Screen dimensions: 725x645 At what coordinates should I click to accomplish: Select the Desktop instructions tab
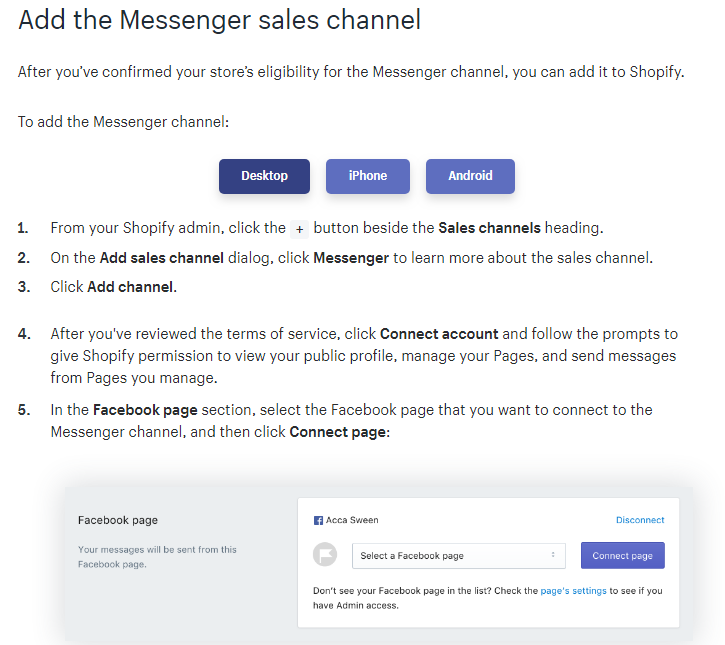tap(264, 176)
